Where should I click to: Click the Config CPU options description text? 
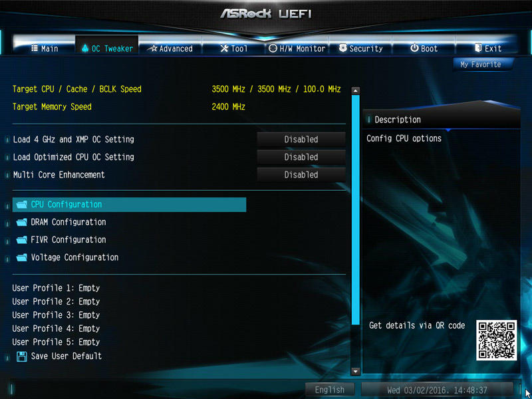click(404, 138)
